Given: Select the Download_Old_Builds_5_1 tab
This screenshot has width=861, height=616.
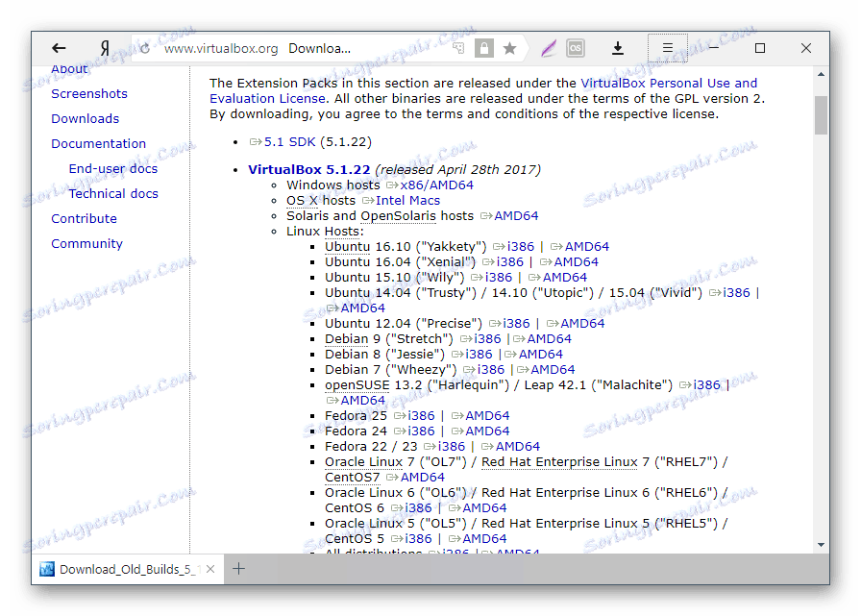Looking at the screenshot, I should click(128, 569).
